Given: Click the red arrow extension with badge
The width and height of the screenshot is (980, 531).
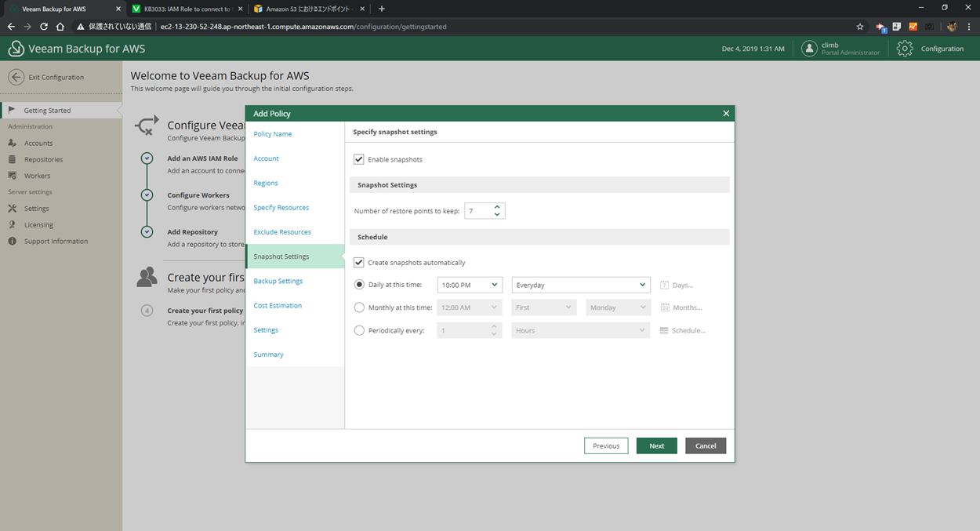Looking at the screenshot, I should tap(881, 27).
